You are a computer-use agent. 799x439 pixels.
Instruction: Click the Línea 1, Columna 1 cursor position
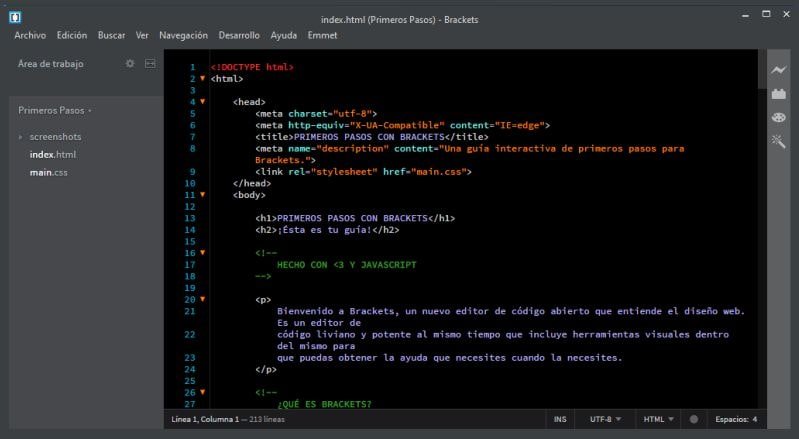coord(205,419)
